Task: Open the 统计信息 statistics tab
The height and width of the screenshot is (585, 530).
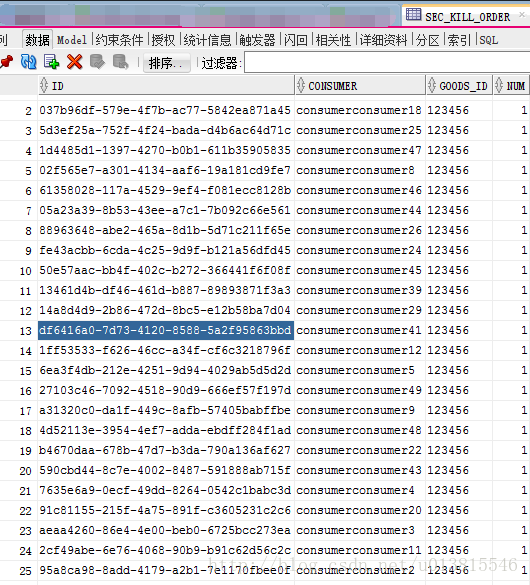Action: click(x=207, y=40)
